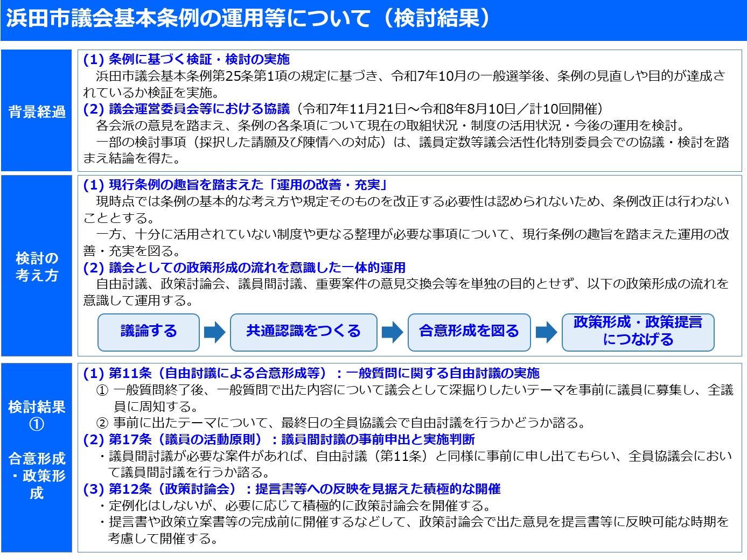Click the sentence starting 一方、十分に活用されていない制度

click(406, 242)
